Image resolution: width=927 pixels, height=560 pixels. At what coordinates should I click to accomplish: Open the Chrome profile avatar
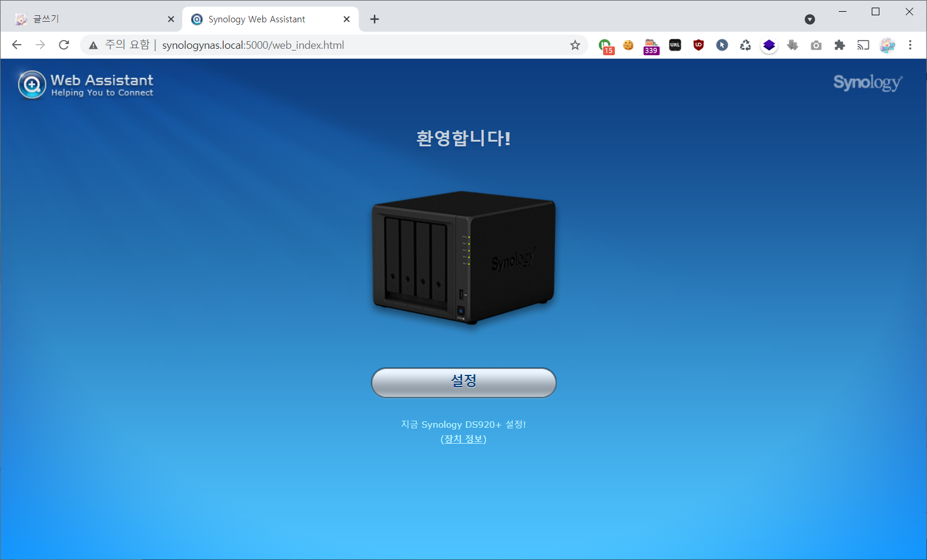click(x=887, y=45)
